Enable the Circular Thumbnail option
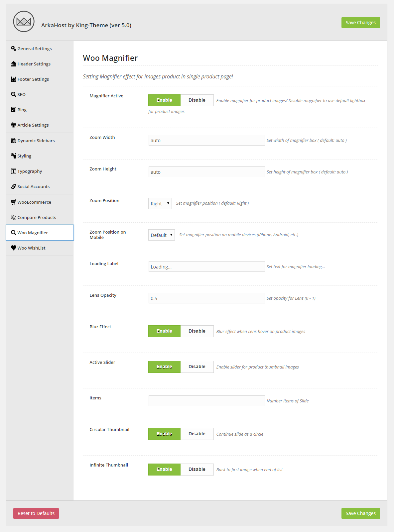 tap(164, 434)
